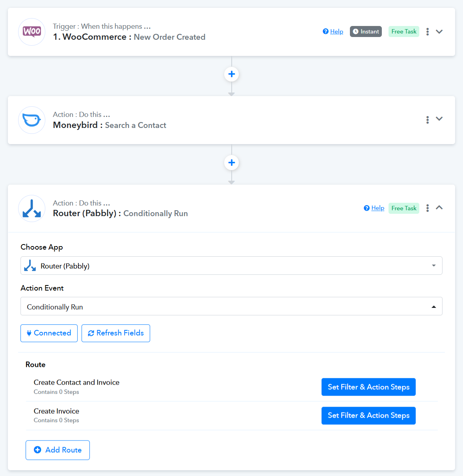Open three-dot menu on Router step
The image size is (463, 476).
coord(428,208)
